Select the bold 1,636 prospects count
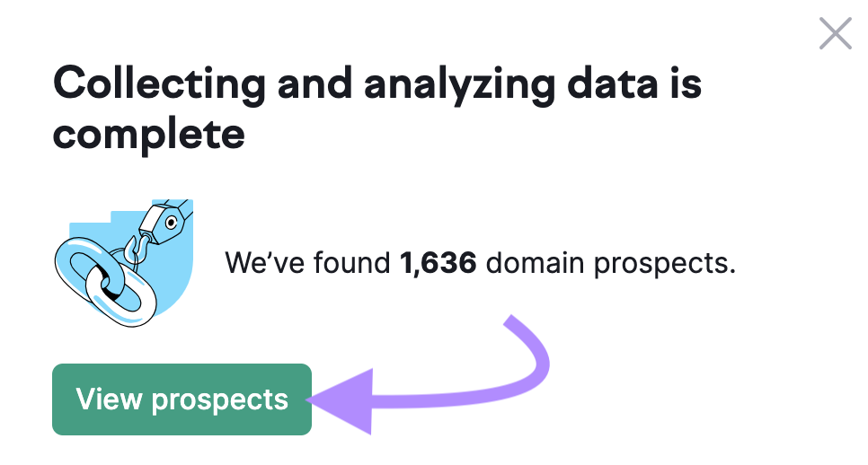868x465 pixels. [x=438, y=263]
